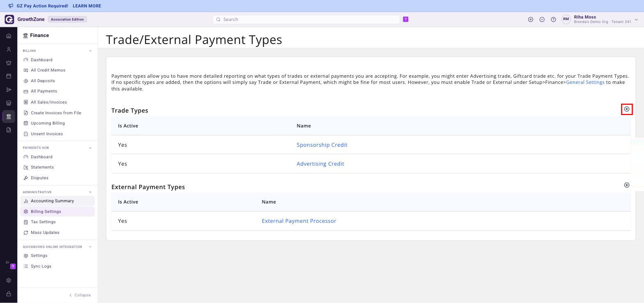Screen dimensions: 644x303
Task: Open Create Invoices from File
Action: tap(56, 113)
